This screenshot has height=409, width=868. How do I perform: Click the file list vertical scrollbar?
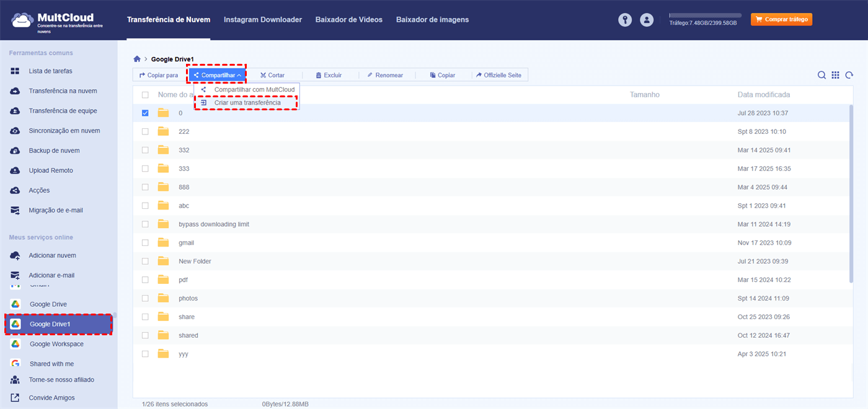[x=851, y=194]
